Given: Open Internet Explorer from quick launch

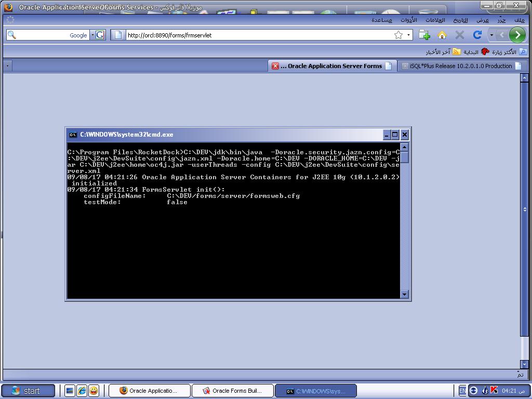Looking at the screenshot, I should (82, 391).
